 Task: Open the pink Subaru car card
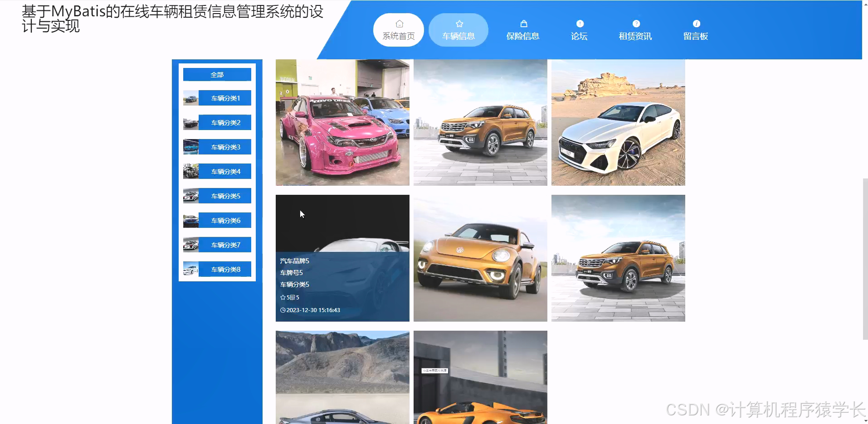coord(342,122)
